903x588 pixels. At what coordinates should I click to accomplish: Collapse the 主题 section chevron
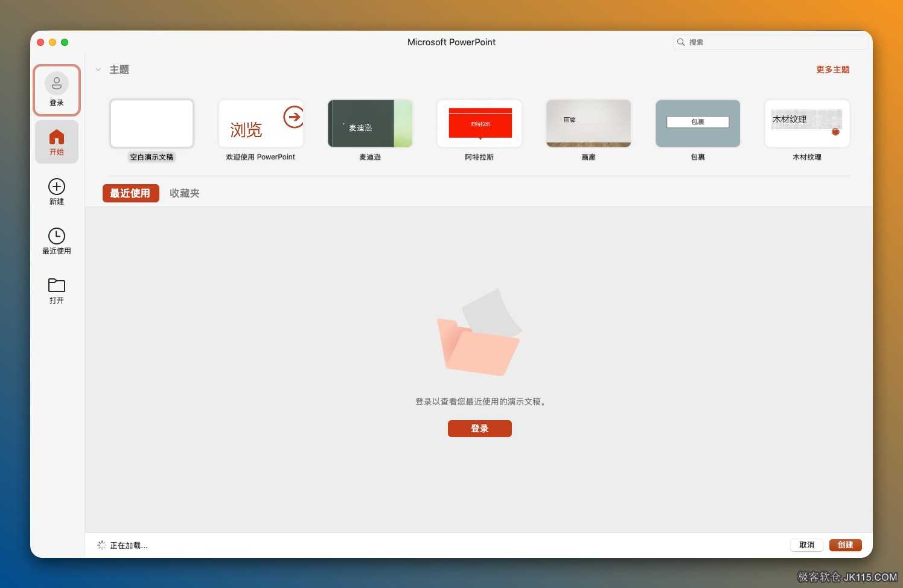pos(98,69)
